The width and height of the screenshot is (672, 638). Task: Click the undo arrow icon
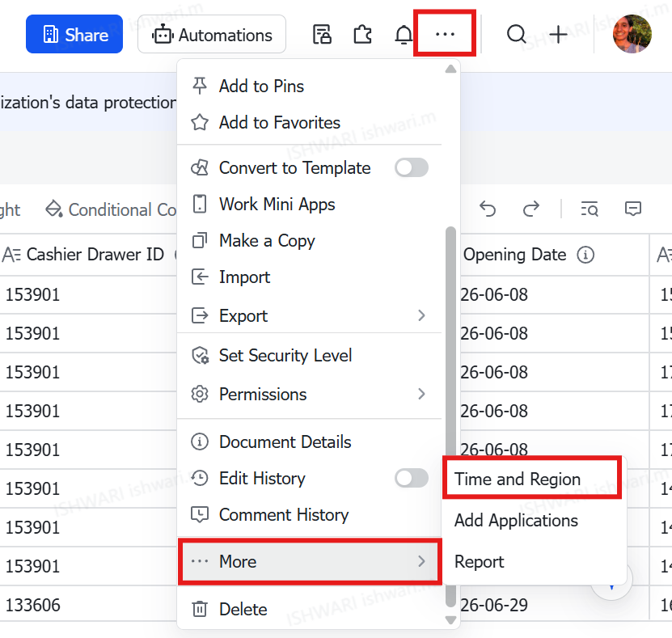[x=488, y=209]
